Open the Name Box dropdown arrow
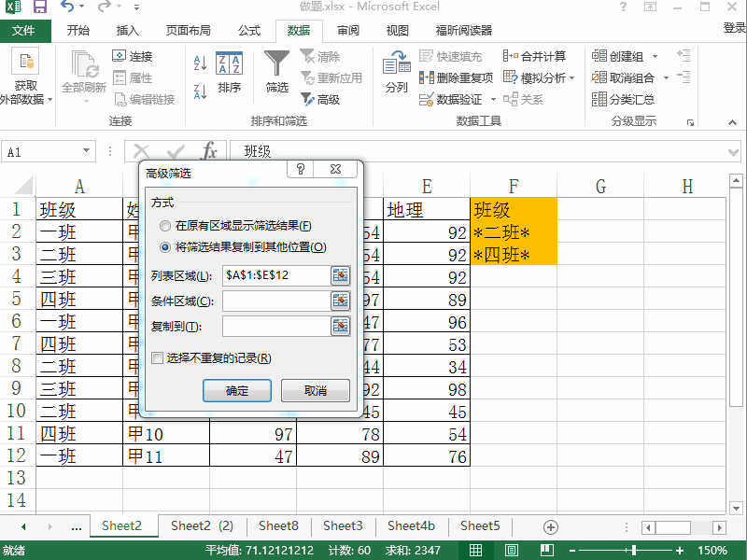This screenshot has height=560, width=747. (x=87, y=151)
